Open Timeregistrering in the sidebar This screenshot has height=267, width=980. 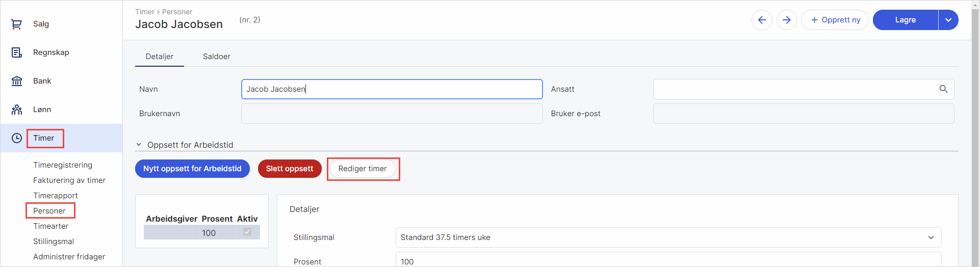(x=63, y=165)
